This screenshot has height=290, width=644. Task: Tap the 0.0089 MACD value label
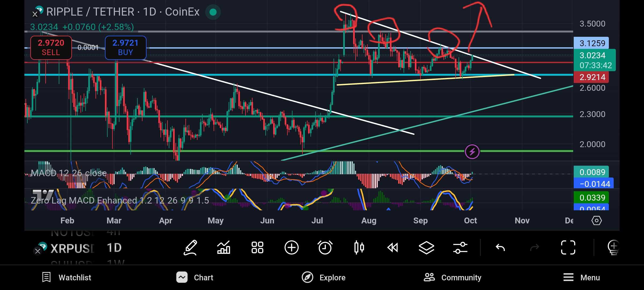[x=591, y=172]
